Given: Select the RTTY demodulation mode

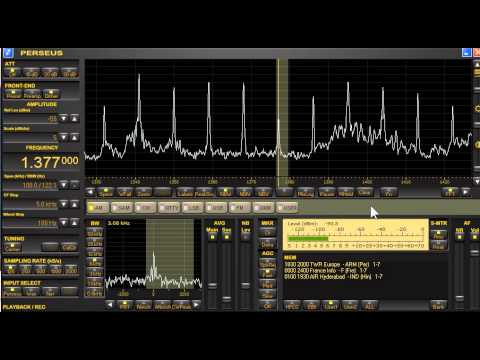Looking at the screenshot, I should point(169,208).
